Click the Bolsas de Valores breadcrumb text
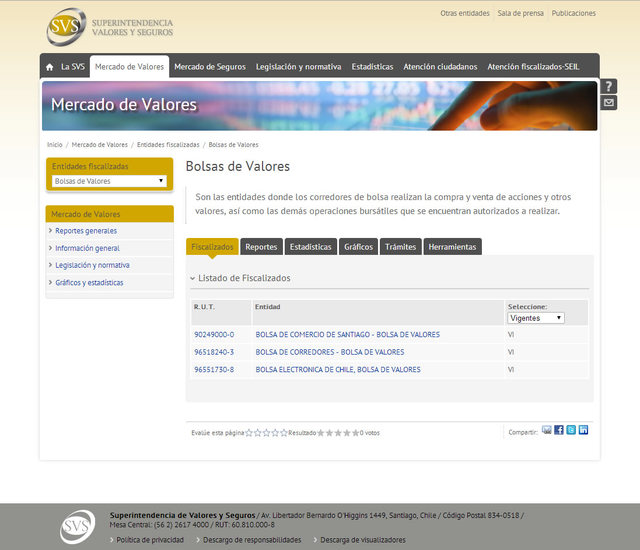The width and height of the screenshot is (640, 550). point(233,145)
